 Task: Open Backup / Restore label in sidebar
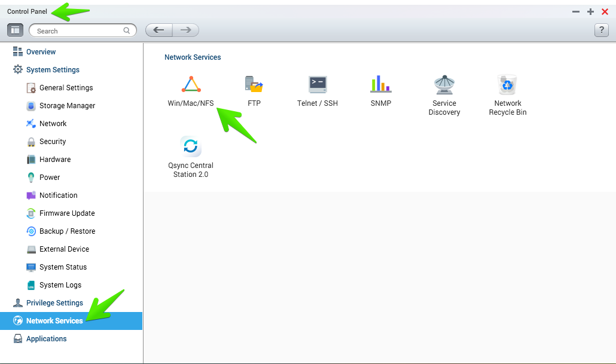coord(67,231)
